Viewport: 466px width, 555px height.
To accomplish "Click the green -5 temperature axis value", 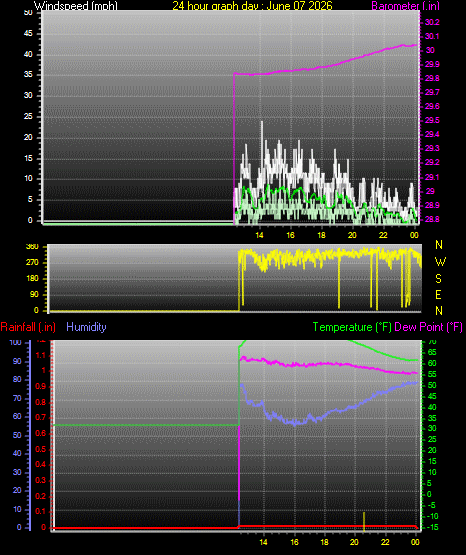I will 432,505.
